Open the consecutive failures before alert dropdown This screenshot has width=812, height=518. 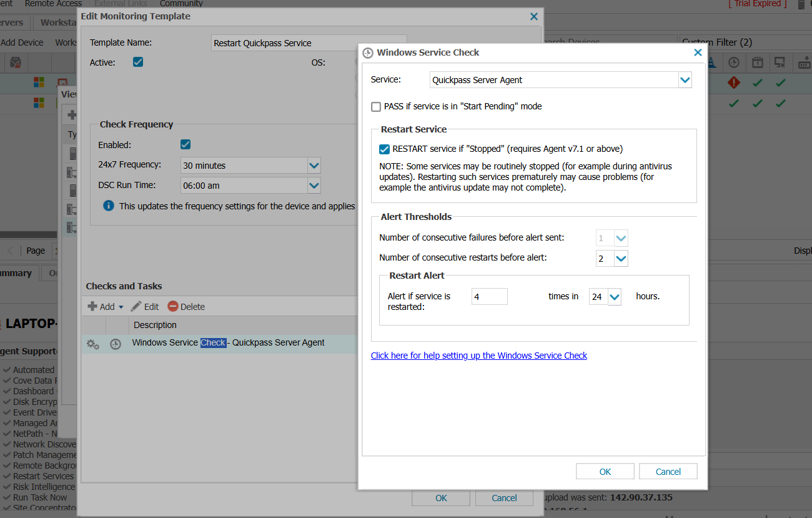[621, 238]
